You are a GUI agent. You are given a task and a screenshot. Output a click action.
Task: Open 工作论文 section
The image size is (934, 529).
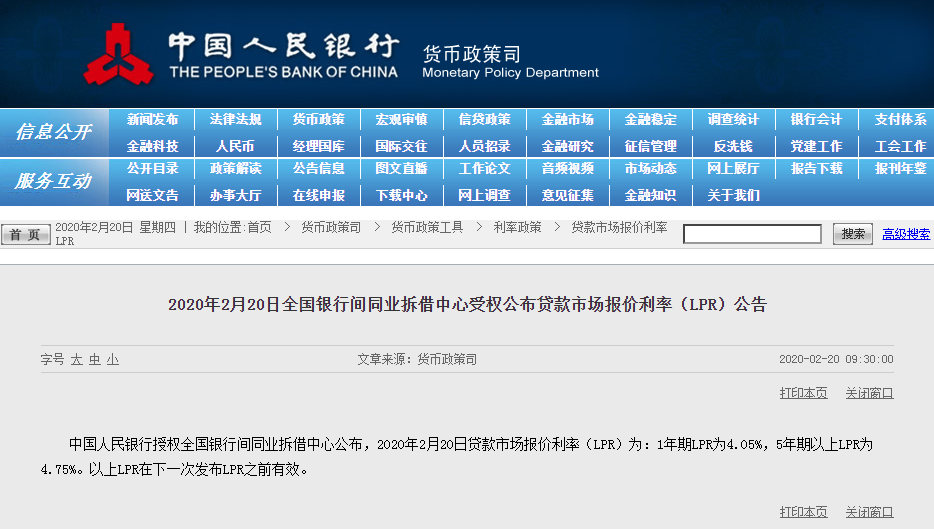coord(484,169)
